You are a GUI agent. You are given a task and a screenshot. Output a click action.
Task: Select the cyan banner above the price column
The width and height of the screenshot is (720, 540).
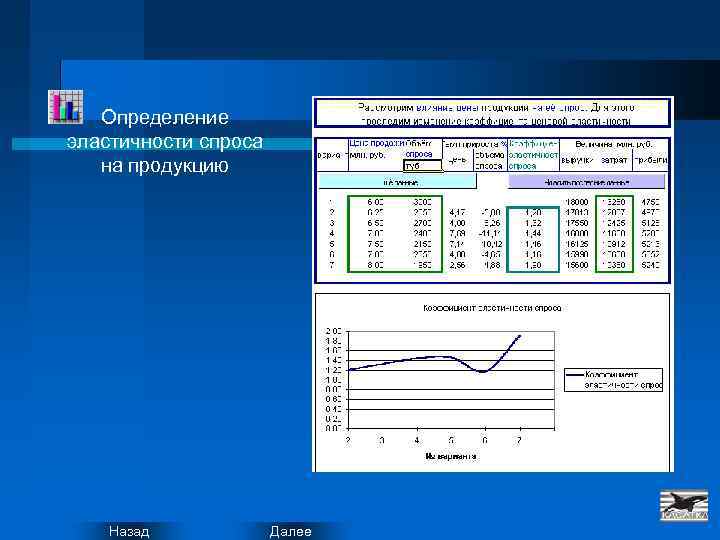pyautogui.click(x=398, y=182)
